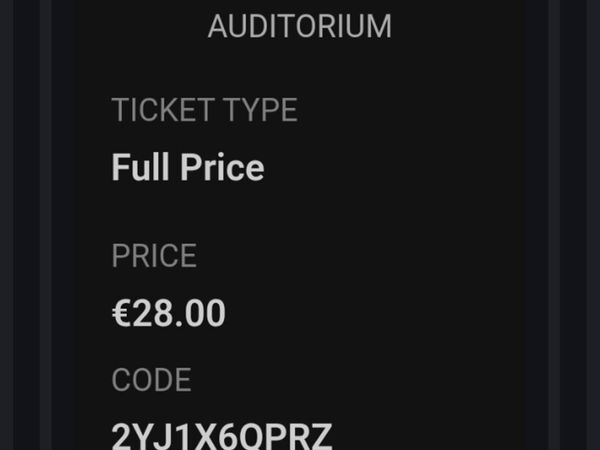This screenshot has height=450, width=600.
Task: Click the €28.00 price amount
Action: point(169,314)
